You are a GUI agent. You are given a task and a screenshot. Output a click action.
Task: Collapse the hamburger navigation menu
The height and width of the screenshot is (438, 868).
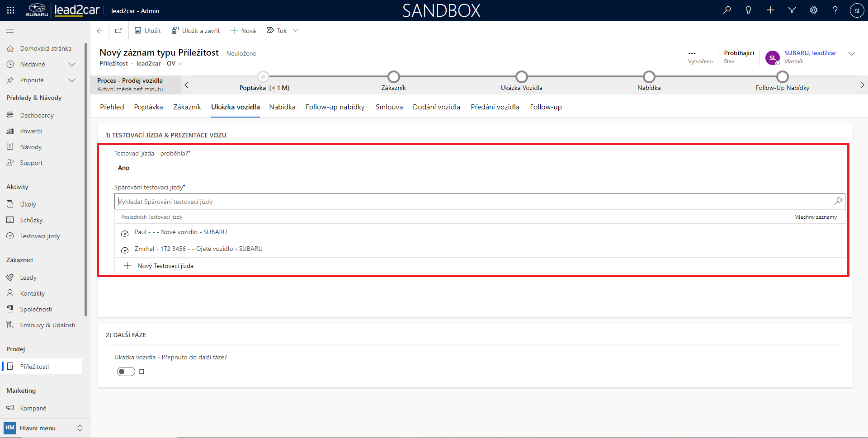10,31
